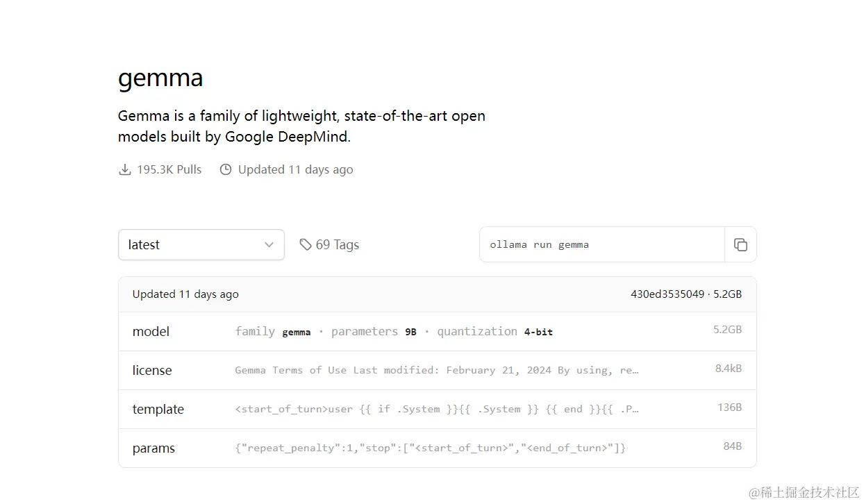The height and width of the screenshot is (504, 864).
Task: Copy the ollama run gemma command
Action: [x=740, y=244]
